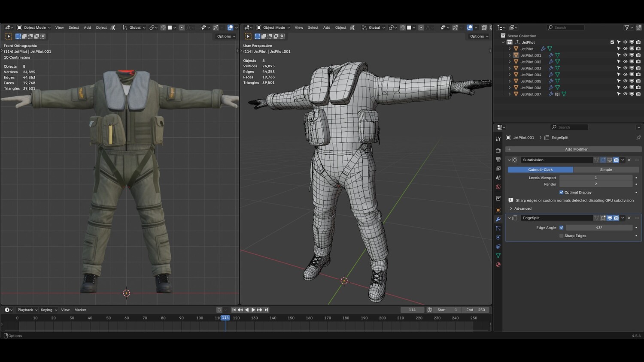
Task: Open the Modifiers properties tab wrench icon
Action: 498,219
